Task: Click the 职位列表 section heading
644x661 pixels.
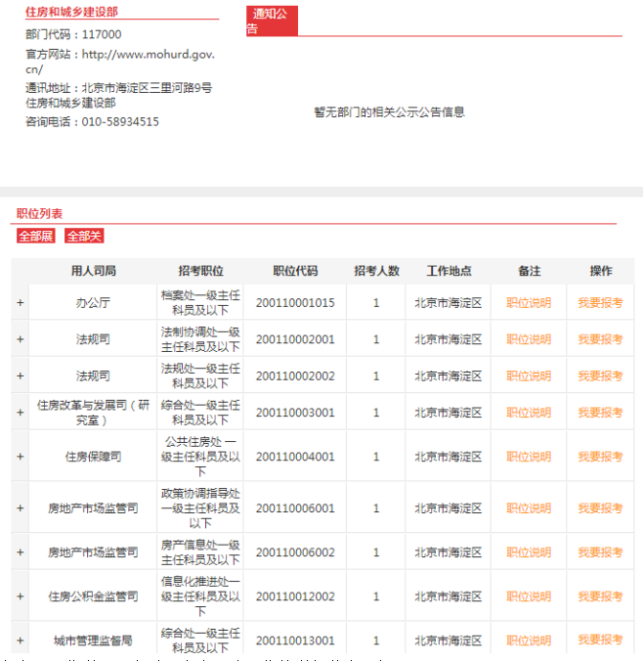Action: tap(40, 214)
